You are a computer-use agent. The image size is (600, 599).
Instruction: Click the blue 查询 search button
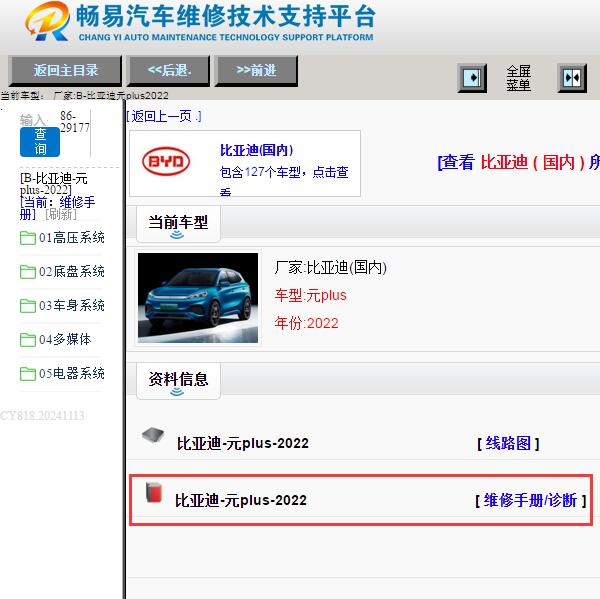[x=40, y=142]
